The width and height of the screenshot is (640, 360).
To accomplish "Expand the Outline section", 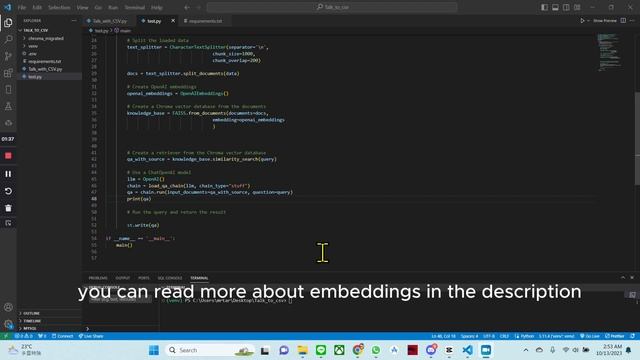I will [x=31, y=313].
